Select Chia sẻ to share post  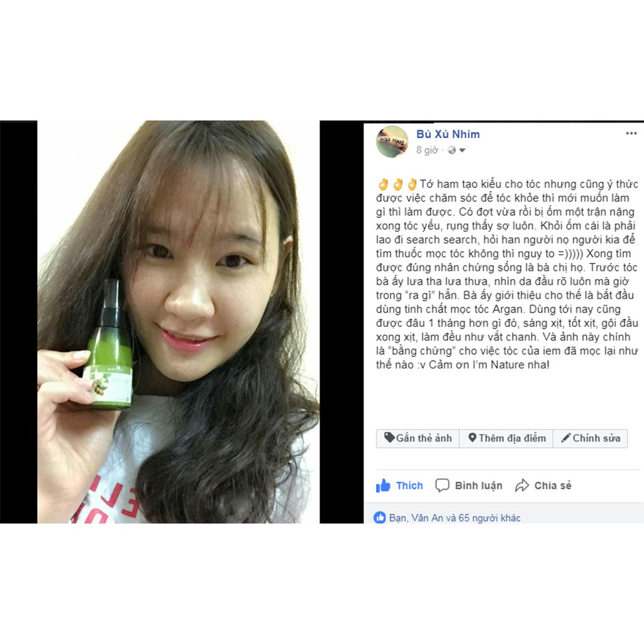click(543, 486)
